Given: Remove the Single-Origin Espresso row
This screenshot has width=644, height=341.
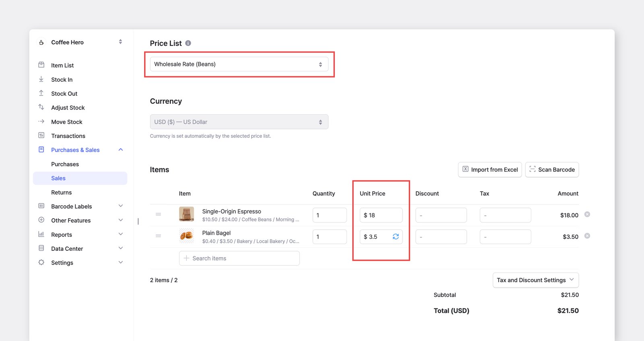Looking at the screenshot, I should click(587, 214).
